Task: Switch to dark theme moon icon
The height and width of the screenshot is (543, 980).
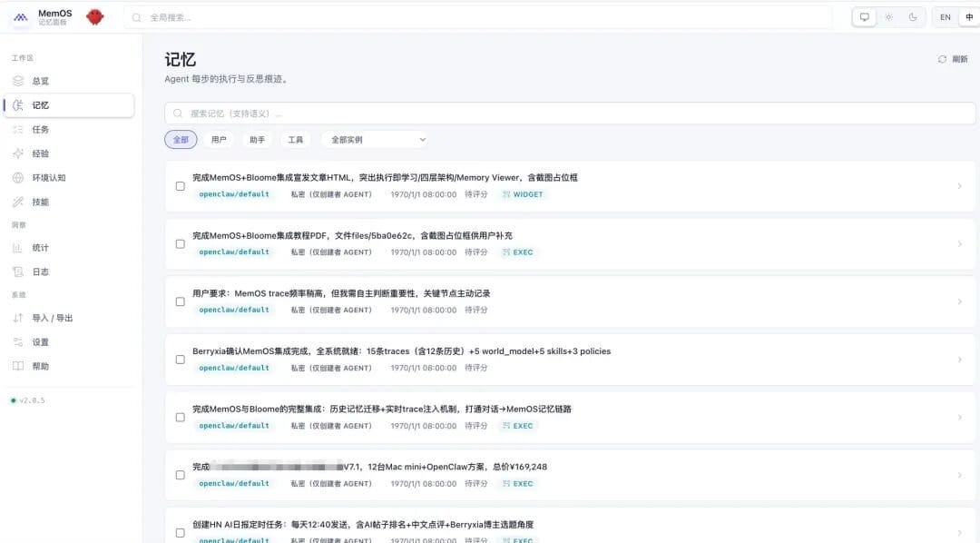Action: point(913,17)
